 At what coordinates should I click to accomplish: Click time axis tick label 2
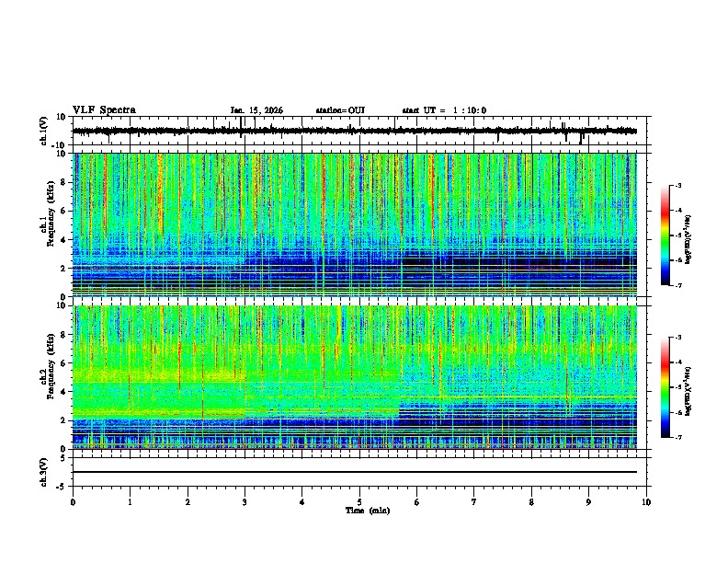[x=188, y=502]
